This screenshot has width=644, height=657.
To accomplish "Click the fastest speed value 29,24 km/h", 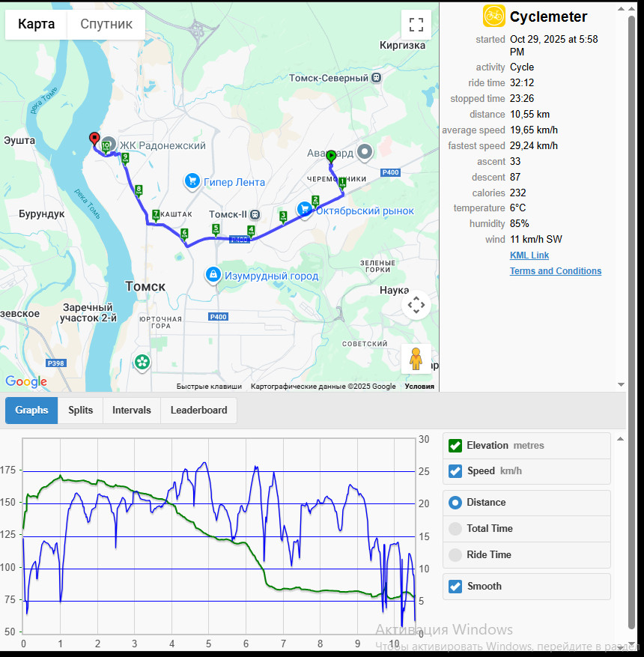I will (534, 146).
